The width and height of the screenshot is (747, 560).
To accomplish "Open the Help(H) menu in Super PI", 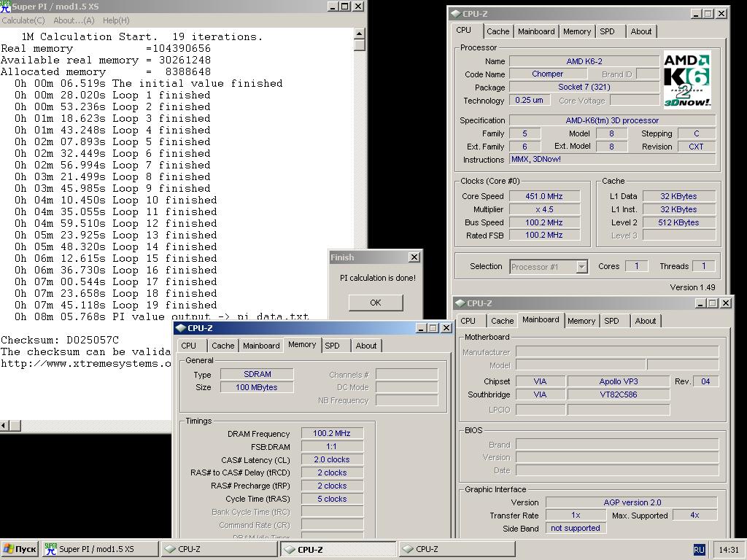I will pos(116,20).
